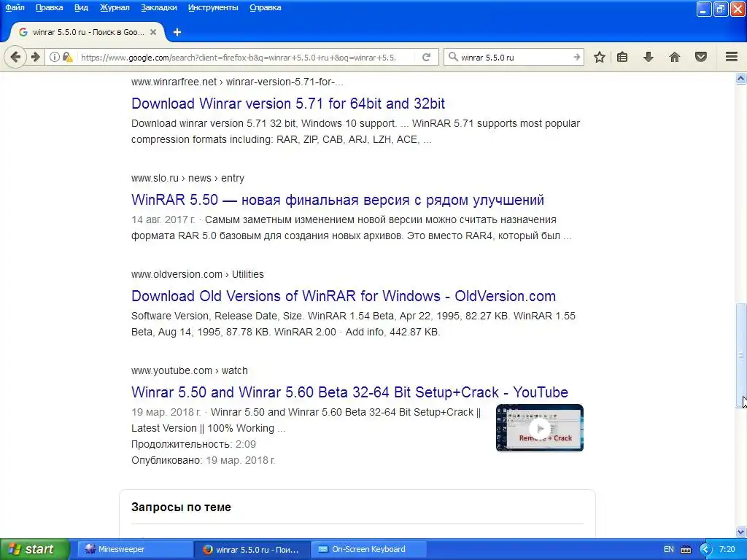Viewport: 747px width, 560px height.
Task: Open the Закладки menu
Action: [x=158, y=7]
